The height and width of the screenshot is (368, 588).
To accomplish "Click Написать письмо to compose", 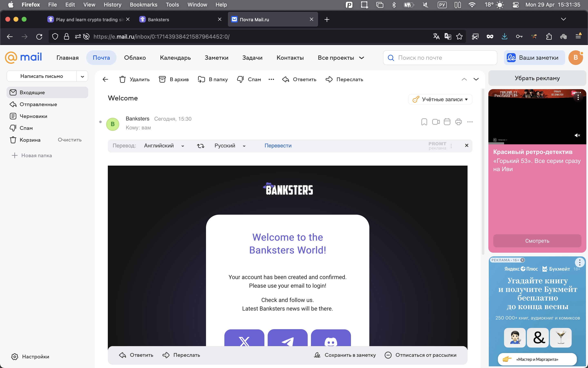I will coord(42,76).
